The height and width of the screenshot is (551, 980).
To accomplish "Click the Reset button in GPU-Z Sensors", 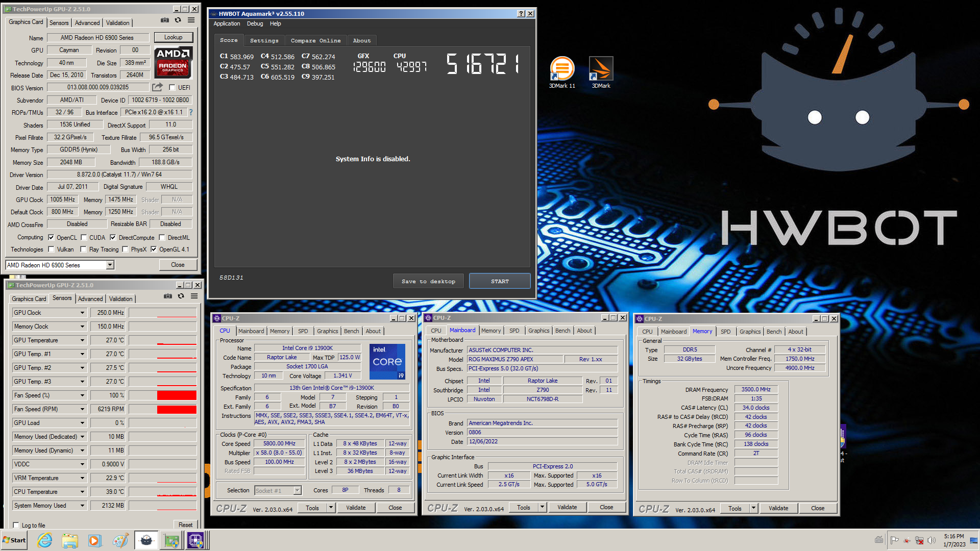I will click(x=185, y=524).
